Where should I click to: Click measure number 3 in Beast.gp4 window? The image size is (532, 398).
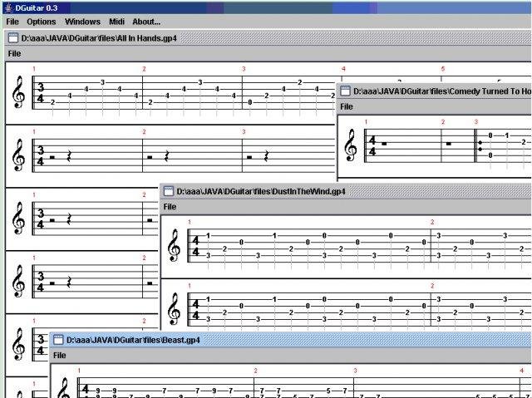coord(355,371)
